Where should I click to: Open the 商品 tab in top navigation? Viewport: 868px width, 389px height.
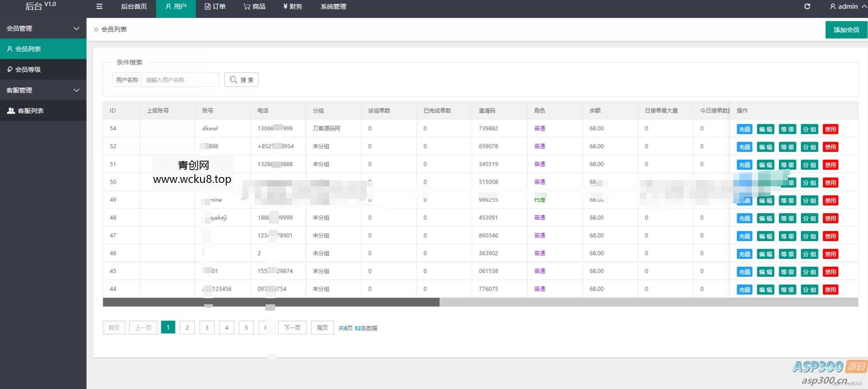click(255, 7)
